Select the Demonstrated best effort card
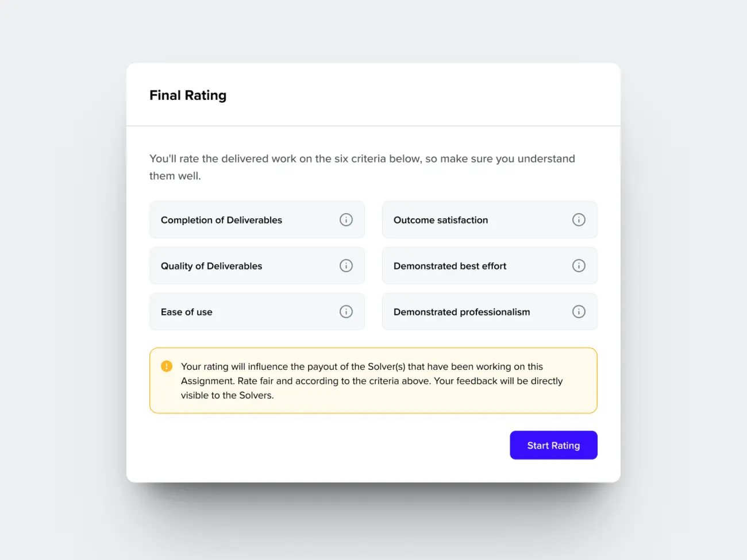747x560 pixels. click(490, 266)
